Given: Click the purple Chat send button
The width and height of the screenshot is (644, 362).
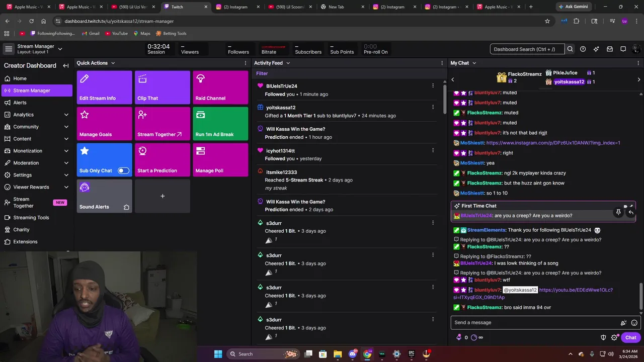Looking at the screenshot, I should pos(630,338).
